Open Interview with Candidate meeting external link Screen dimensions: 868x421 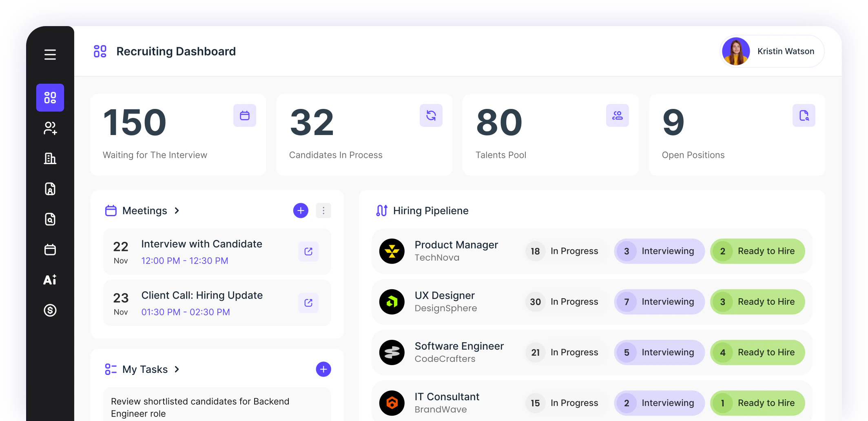pyautogui.click(x=308, y=251)
